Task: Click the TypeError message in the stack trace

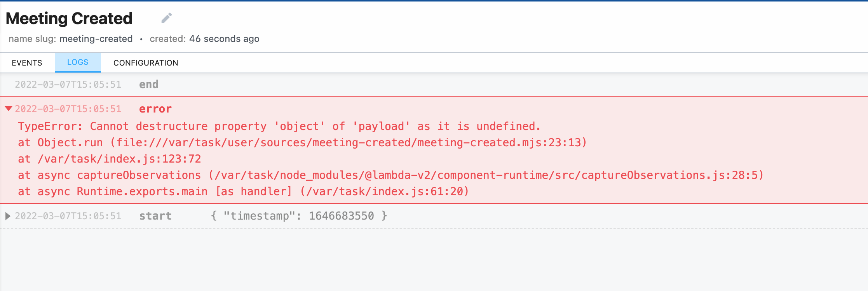Action: point(279,126)
